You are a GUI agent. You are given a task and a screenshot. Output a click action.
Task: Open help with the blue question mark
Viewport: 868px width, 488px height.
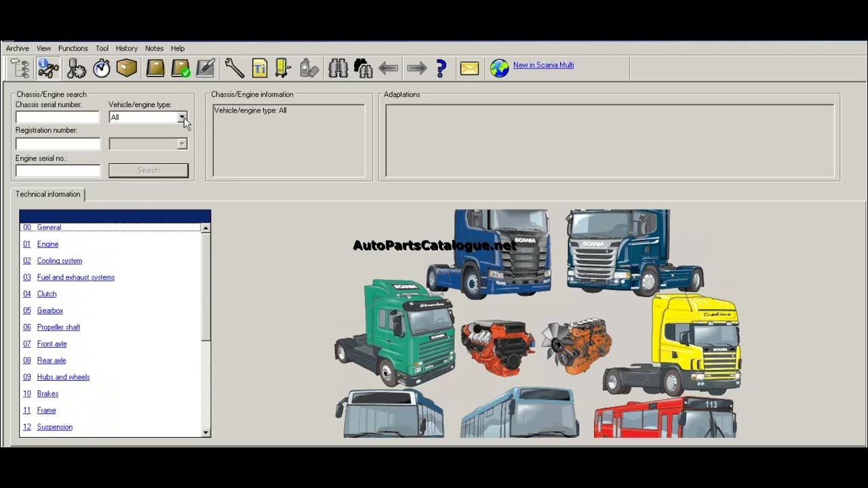coord(441,68)
